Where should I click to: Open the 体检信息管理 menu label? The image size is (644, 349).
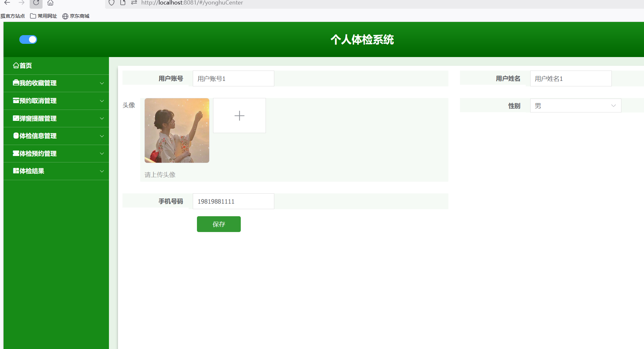38,136
